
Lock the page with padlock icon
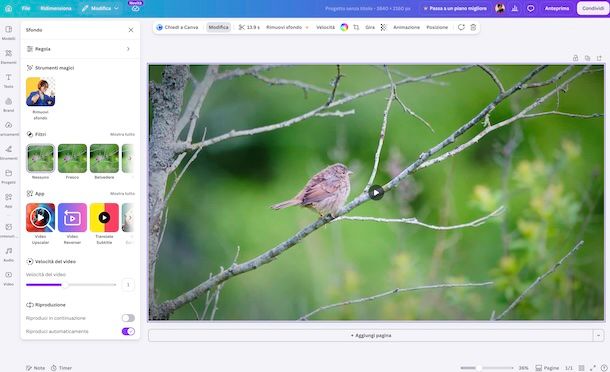coord(575,58)
